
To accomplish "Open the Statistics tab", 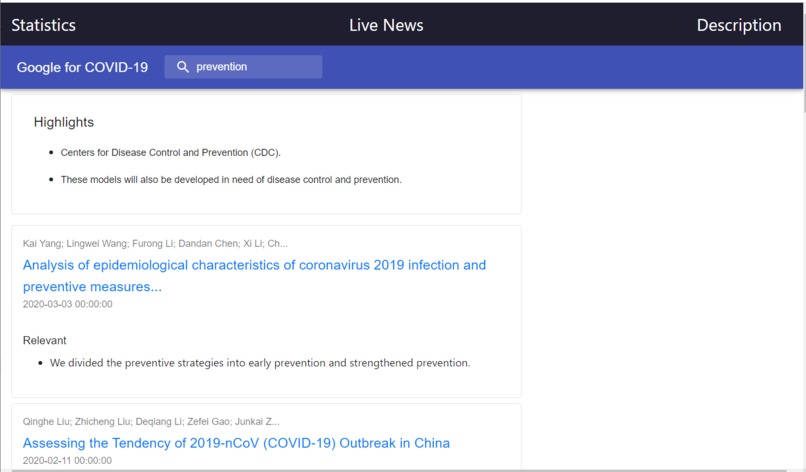I will tap(44, 25).
